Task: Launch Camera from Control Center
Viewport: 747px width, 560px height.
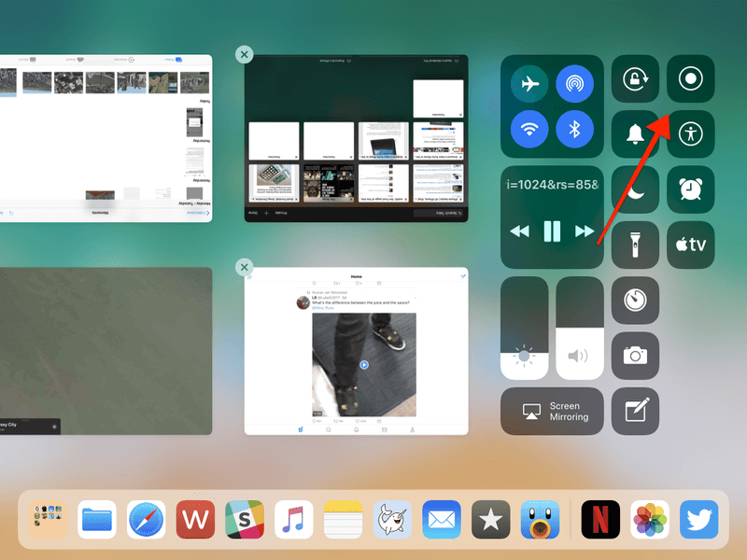Action: tap(635, 356)
